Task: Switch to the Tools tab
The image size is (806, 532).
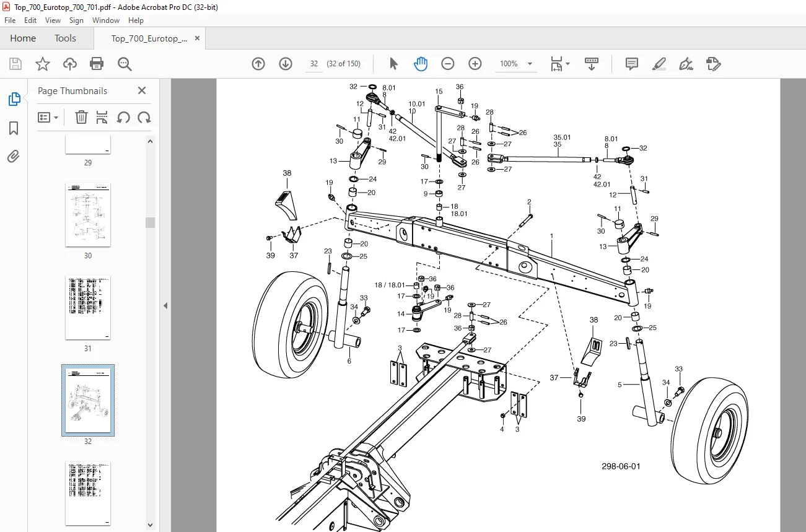Action: click(65, 38)
